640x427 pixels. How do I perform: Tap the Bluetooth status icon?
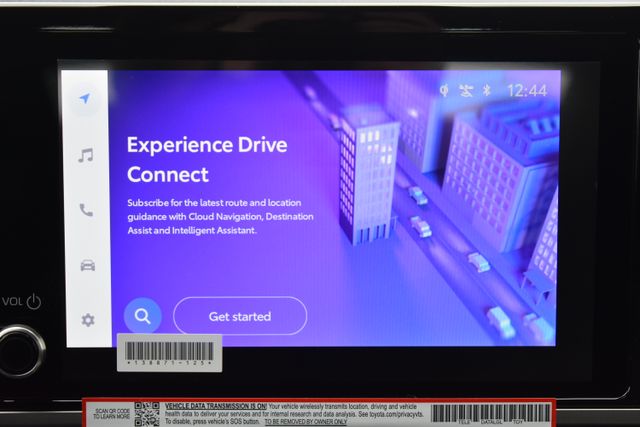click(x=488, y=90)
